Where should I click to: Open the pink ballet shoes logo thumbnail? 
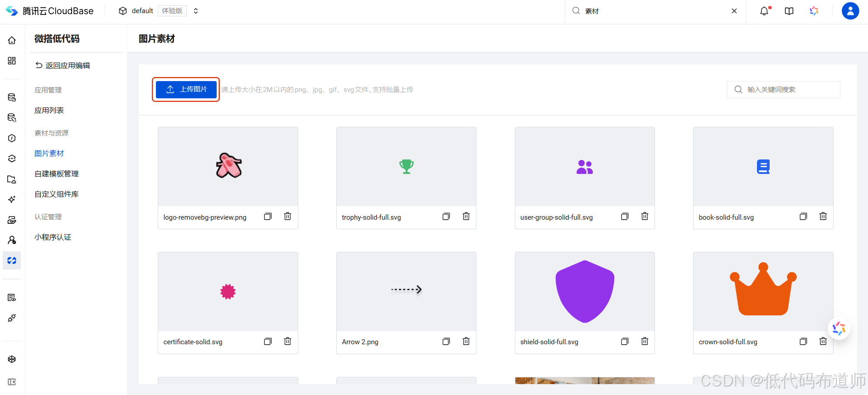(228, 166)
